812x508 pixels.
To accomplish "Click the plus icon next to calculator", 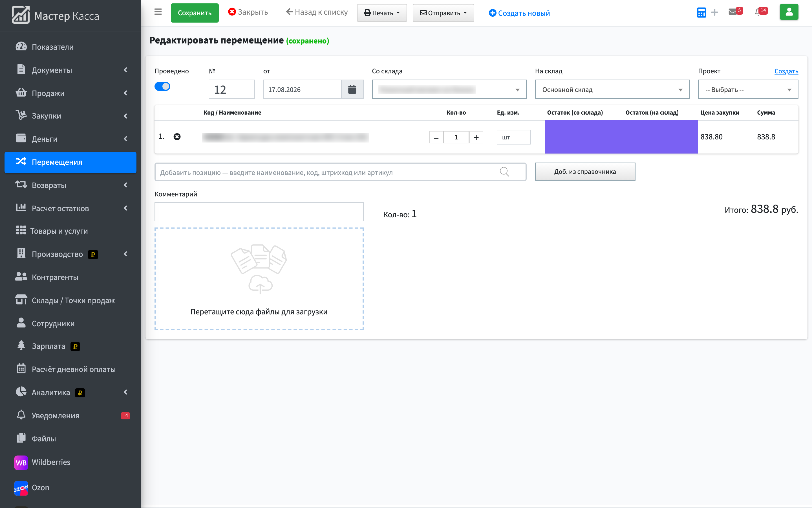I will coord(714,12).
